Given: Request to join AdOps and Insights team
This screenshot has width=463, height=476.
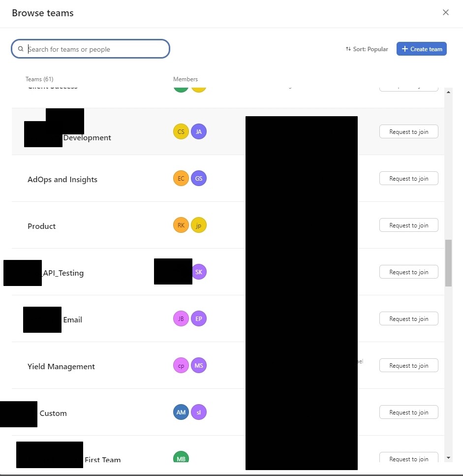Looking at the screenshot, I should pyautogui.click(x=409, y=178).
